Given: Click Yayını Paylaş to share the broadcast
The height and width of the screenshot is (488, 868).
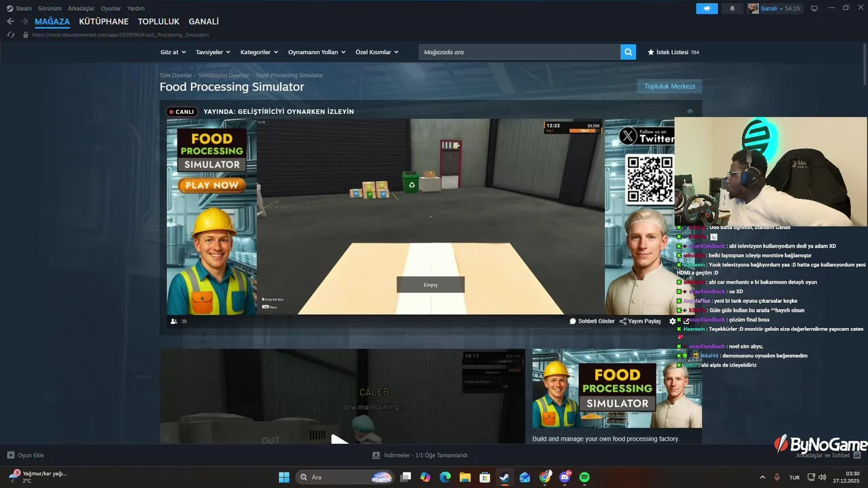Looking at the screenshot, I should [640, 321].
